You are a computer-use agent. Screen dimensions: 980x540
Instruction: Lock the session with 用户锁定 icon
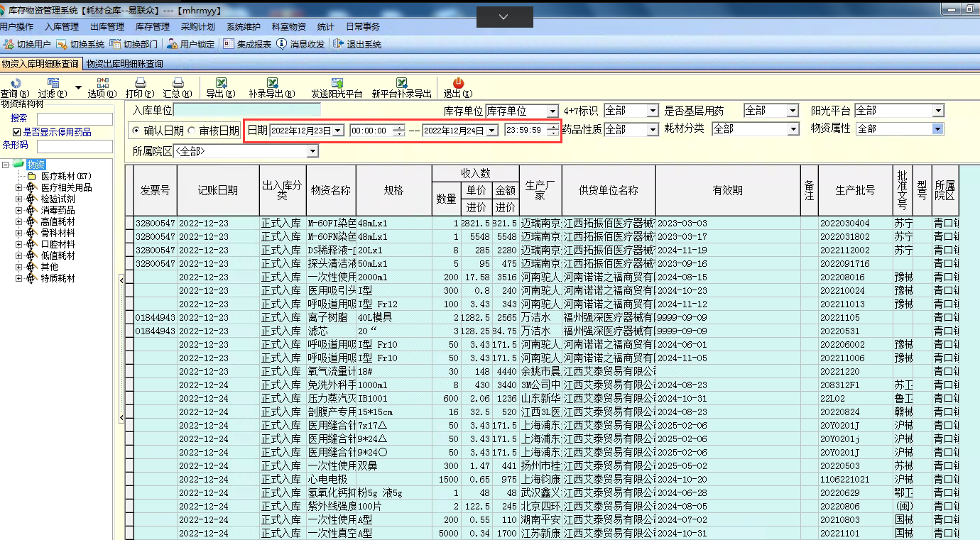pyautogui.click(x=172, y=44)
